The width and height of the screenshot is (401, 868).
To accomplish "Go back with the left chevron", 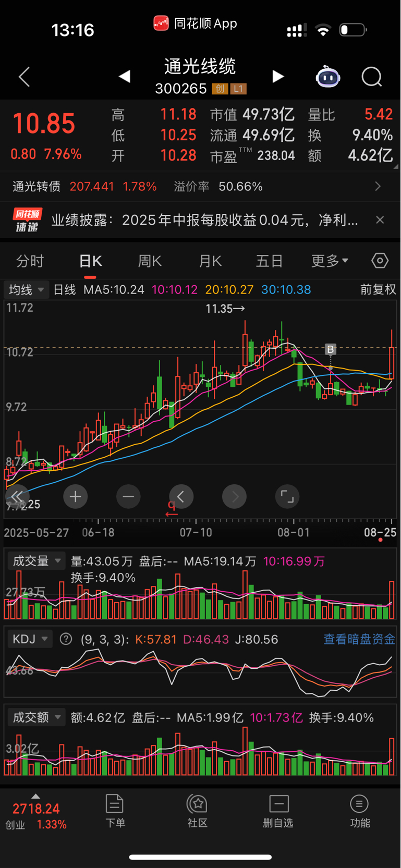I will (x=25, y=77).
